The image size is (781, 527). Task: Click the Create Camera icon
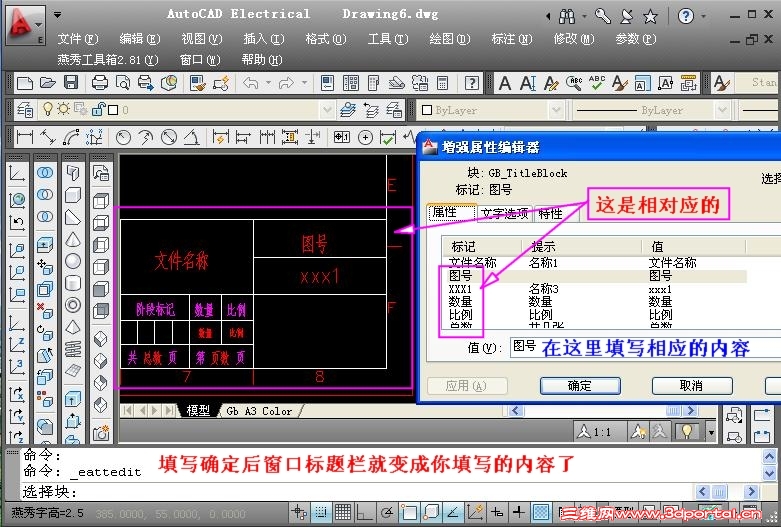101,432
